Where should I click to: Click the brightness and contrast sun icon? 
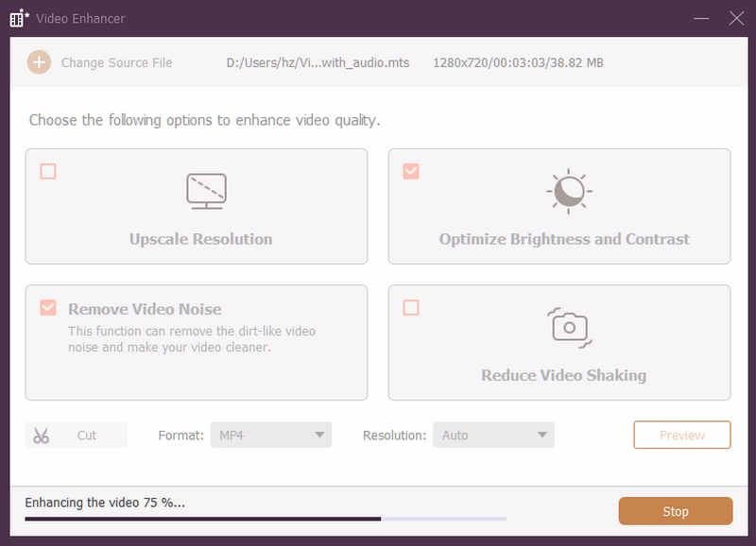[570, 192]
